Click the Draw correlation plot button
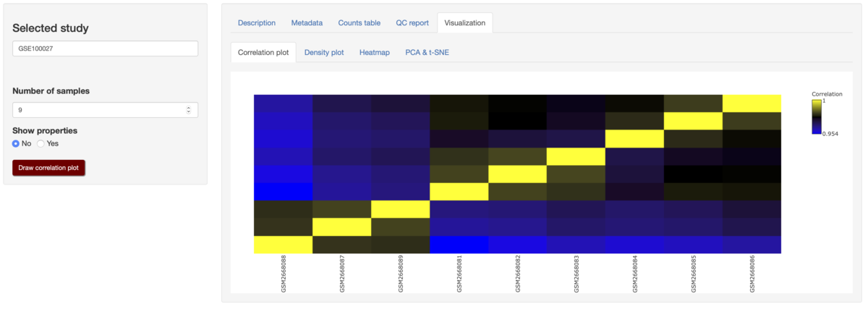Viewport: 868px width, 309px height. (48, 168)
